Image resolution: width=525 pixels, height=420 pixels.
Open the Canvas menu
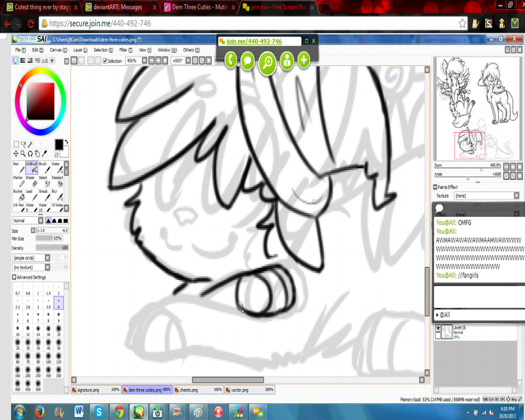(x=58, y=50)
